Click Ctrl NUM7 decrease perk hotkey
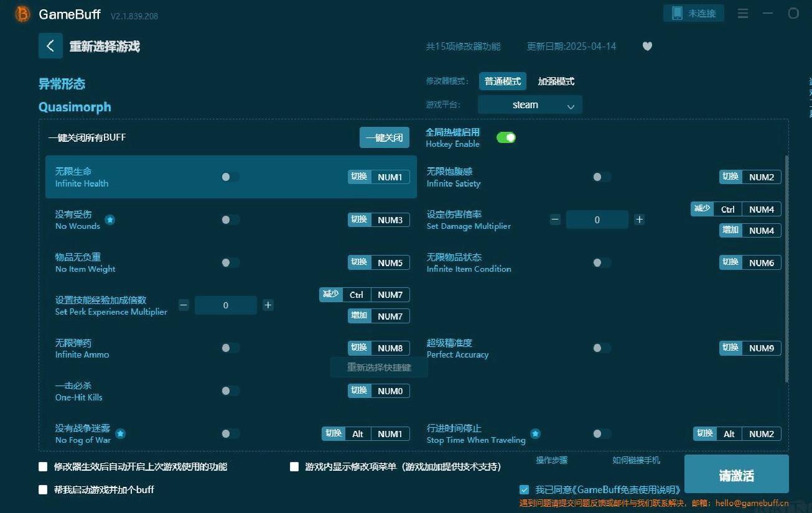Viewport: 812px width, 513px height. 365,294
